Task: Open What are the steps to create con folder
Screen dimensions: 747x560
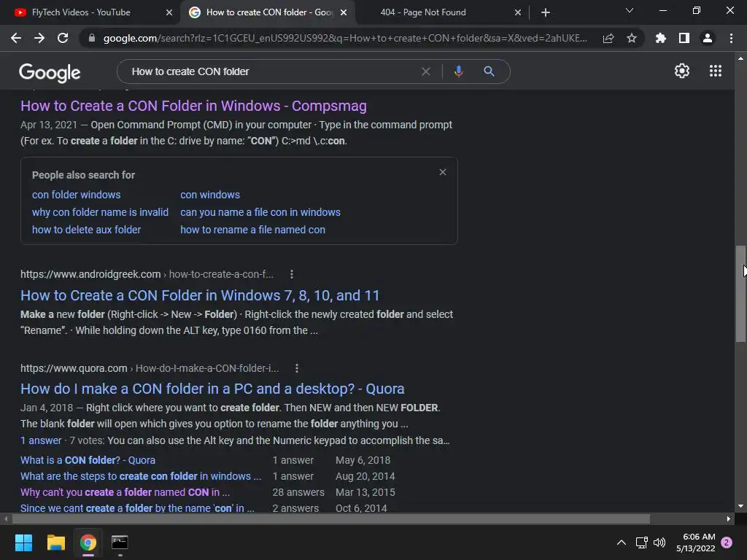Action: [x=141, y=476]
